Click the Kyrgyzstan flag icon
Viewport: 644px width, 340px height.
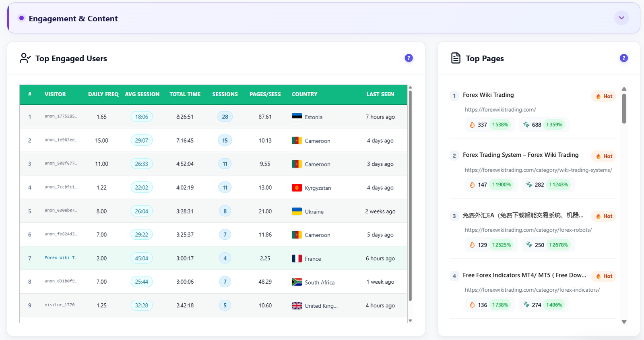[297, 188]
